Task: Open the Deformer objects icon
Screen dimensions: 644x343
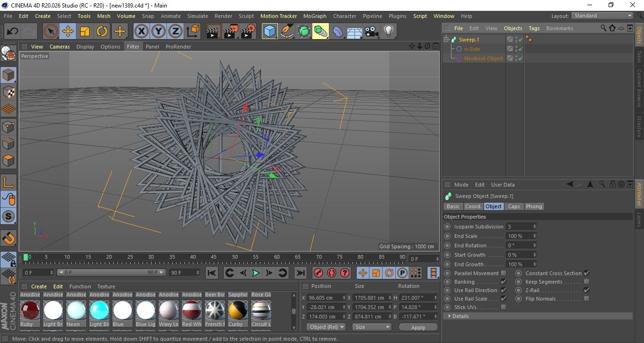Action: point(338,32)
